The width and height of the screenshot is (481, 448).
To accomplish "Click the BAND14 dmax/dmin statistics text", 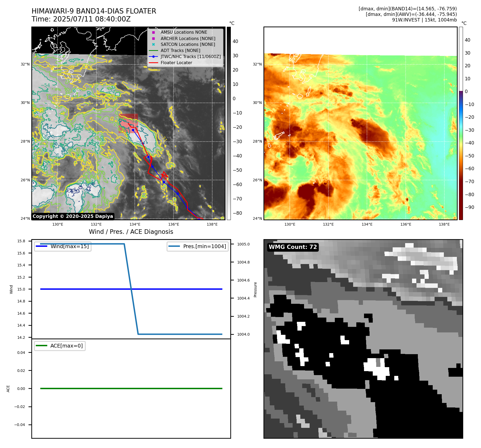I will coord(408,9).
